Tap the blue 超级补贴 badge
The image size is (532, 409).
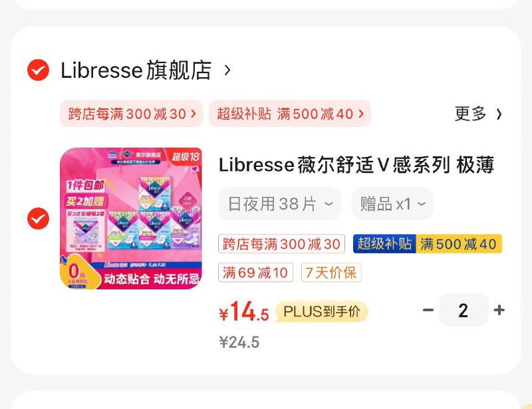(x=384, y=243)
